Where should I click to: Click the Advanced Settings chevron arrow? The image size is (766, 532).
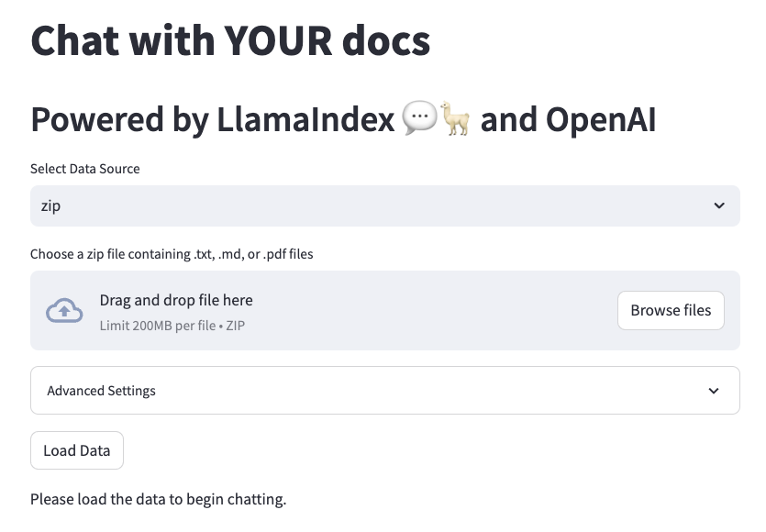point(714,391)
